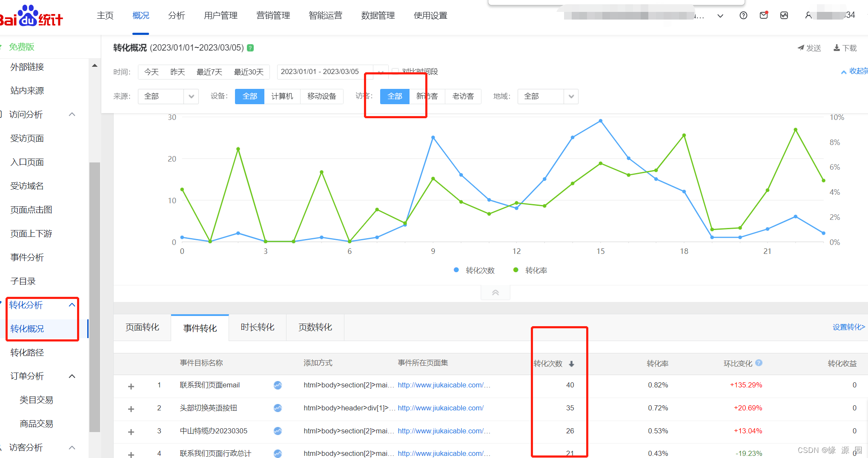Image resolution: width=868 pixels, height=458 pixels.
Task: Click the 转化次数 sort descending arrow
Action: point(571,364)
